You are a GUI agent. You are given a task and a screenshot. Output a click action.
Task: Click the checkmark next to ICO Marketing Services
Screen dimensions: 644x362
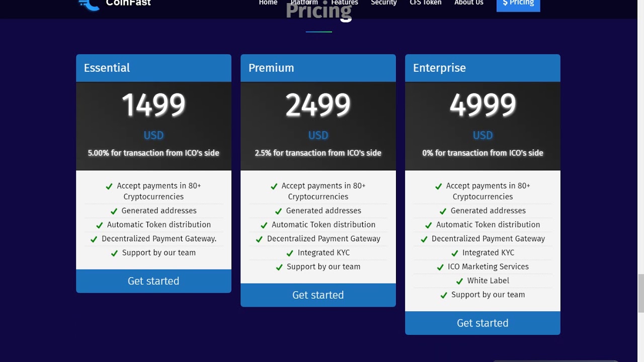[x=440, y=267]
